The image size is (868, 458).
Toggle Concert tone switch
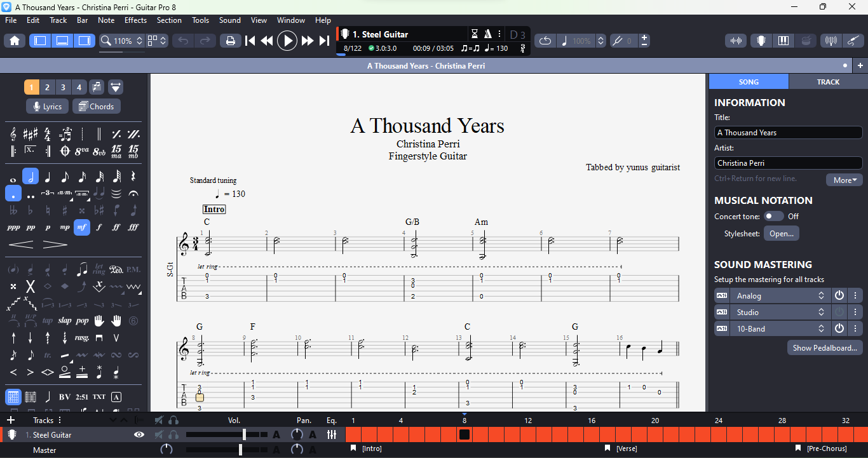pos(773,216)
